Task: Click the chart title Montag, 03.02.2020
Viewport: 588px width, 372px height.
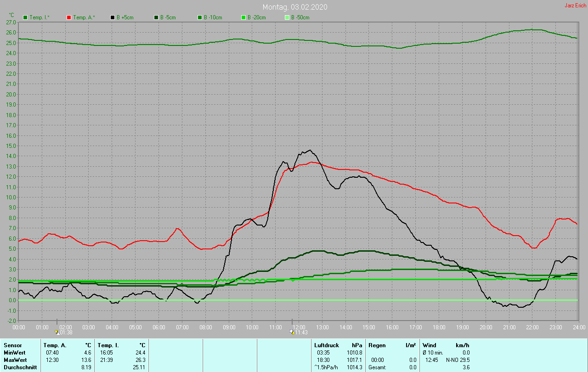Action: tap(295, 7)
